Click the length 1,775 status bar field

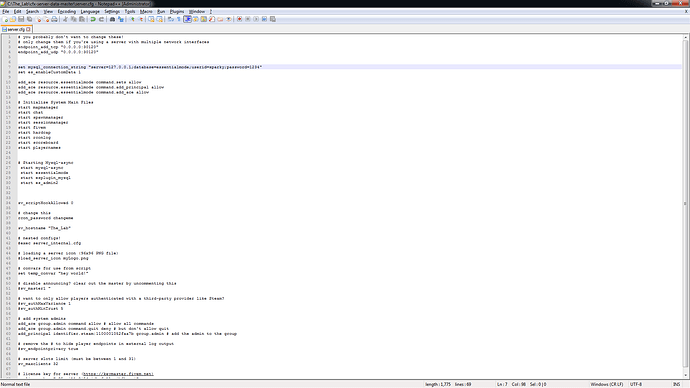[x=438, y=384]
